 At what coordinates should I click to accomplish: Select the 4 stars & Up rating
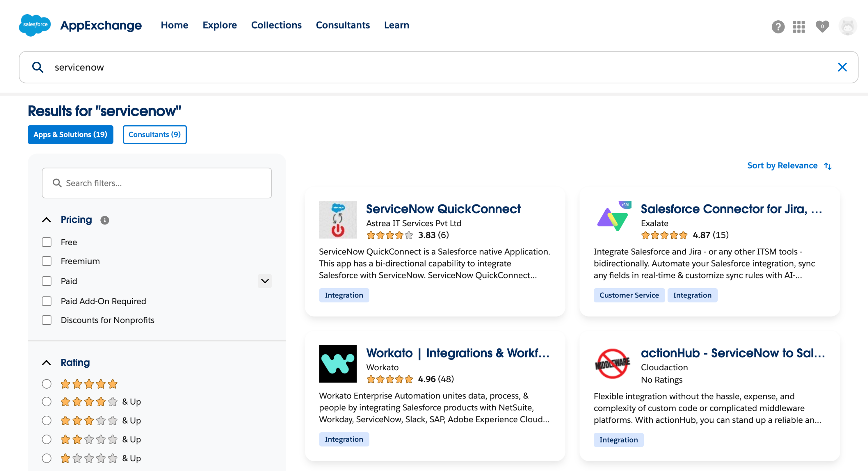46,401
